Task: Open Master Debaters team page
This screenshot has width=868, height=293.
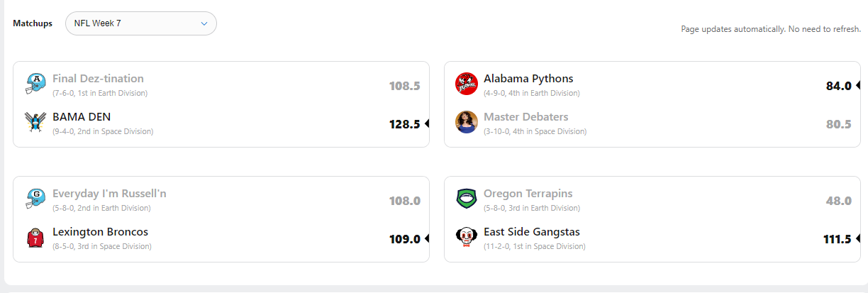Action: pyautogui.click(x=525, y=117)
